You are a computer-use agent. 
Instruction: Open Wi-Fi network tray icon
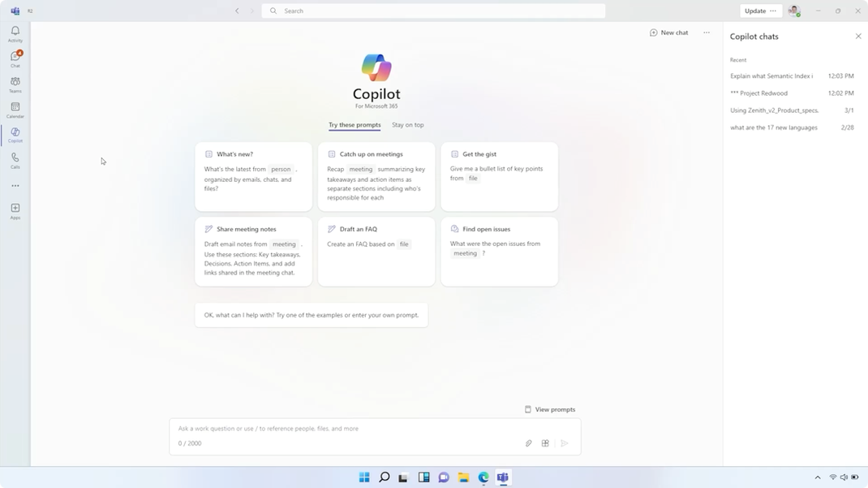point(832,477)
